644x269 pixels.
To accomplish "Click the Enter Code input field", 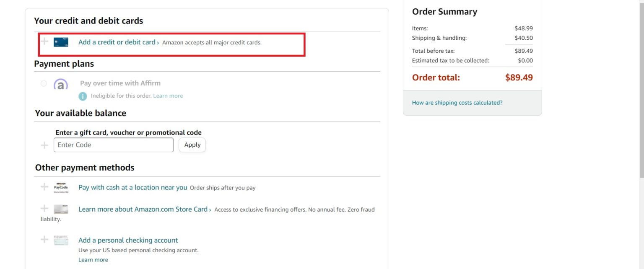I will coord(113,145).
